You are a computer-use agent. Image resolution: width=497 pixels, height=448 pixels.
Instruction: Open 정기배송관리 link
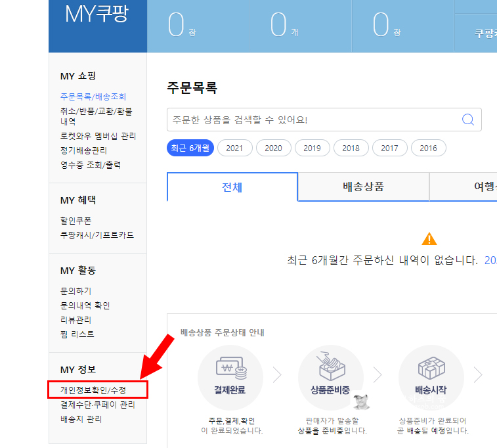83,150
